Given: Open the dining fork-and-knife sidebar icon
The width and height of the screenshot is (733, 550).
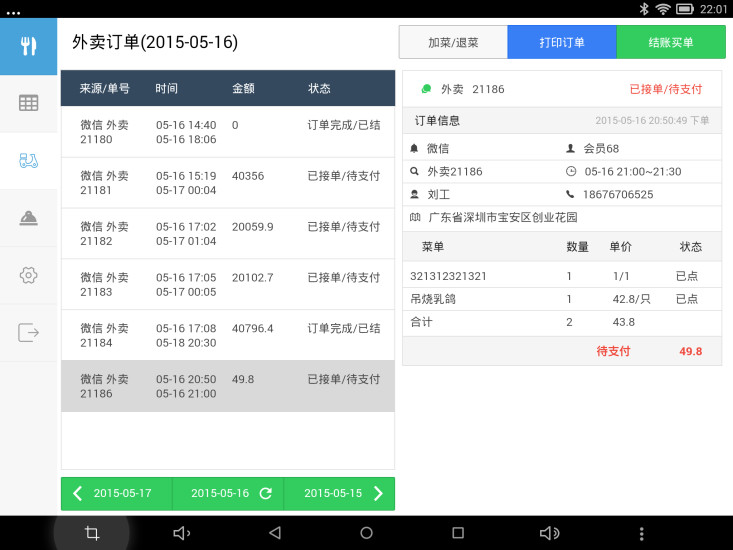Looking at the screenshot, I should point(28,46).
